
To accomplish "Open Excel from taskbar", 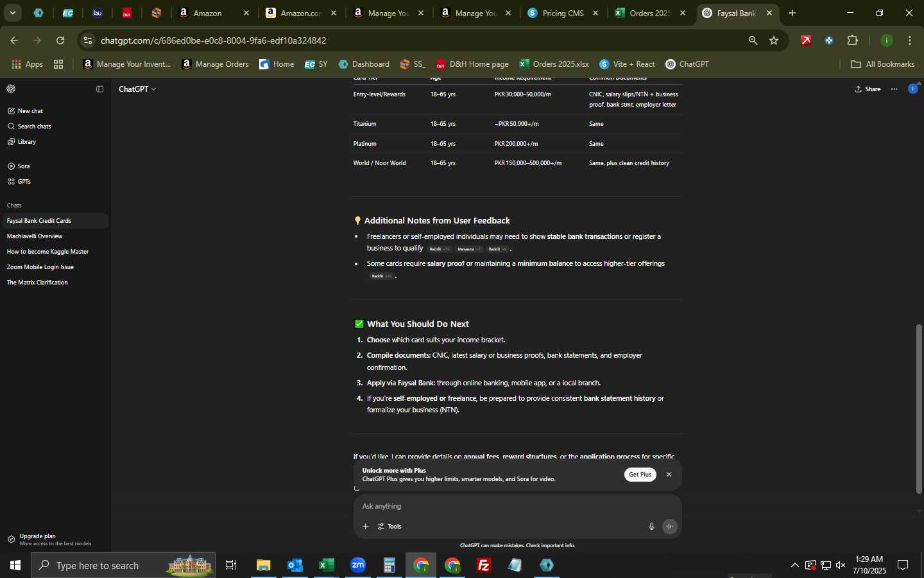I will 327,565.
